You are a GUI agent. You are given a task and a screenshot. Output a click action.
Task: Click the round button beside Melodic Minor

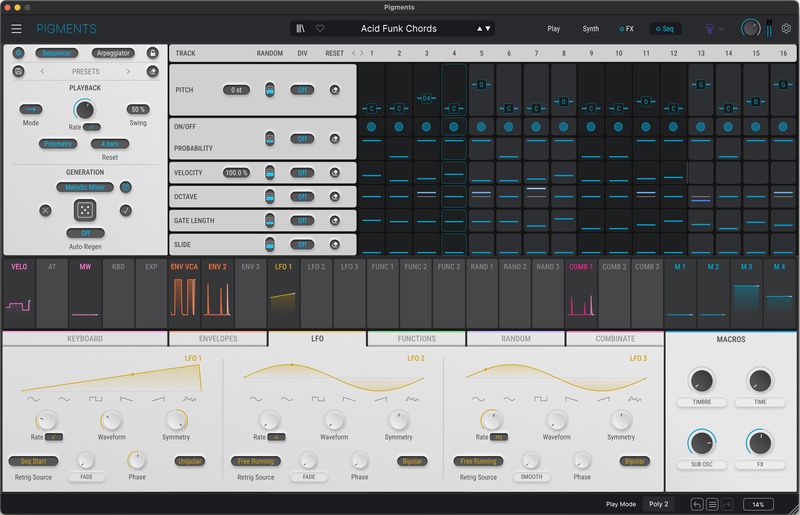(x=126, y=187)
